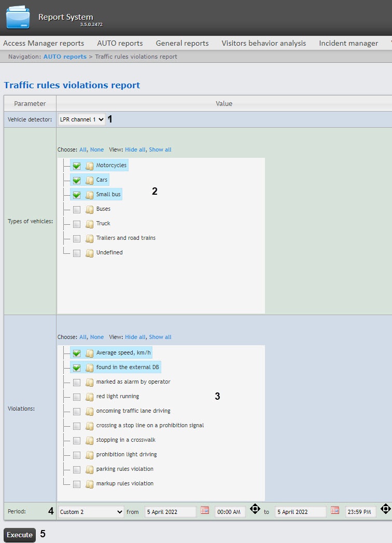This screenshot has width=392, height=543.
Task: Select None link in Violations section
Action: 97,337
